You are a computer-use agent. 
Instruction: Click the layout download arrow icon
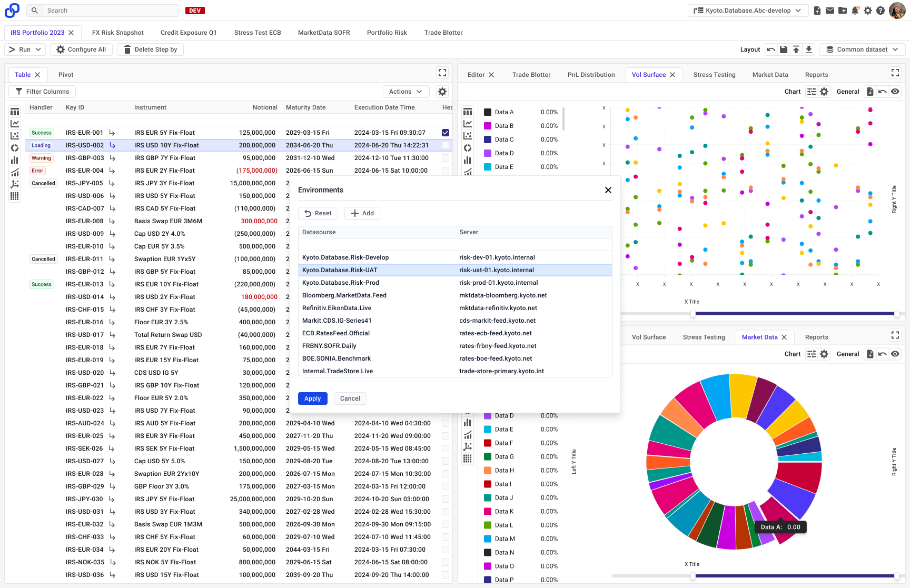(809, 49)
